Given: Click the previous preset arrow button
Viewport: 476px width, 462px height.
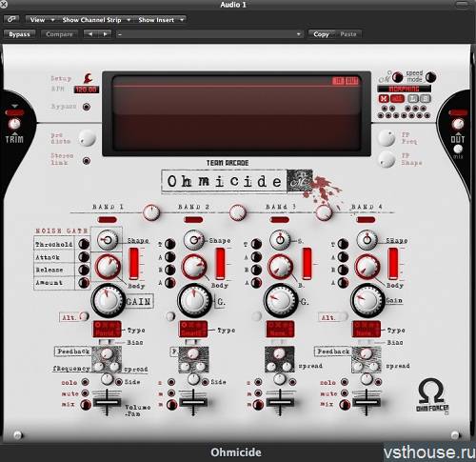Looking at the screenshot, I should tap(90, 34).
